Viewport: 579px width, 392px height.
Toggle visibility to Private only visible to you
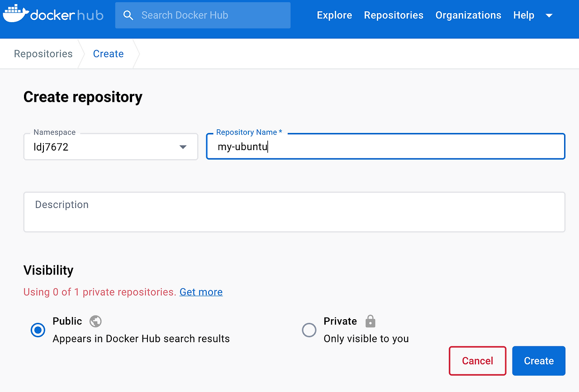(309, 330)
